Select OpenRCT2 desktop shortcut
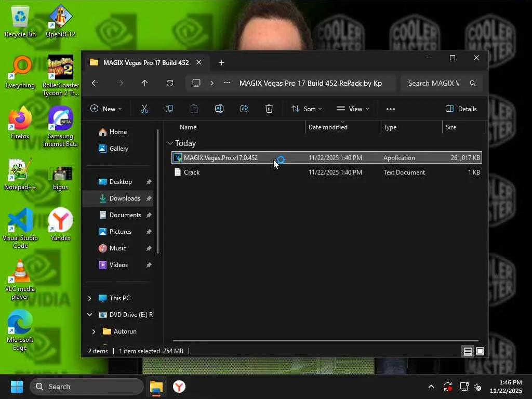The width and height of the screenshot is (532, 399). [60, 21]
